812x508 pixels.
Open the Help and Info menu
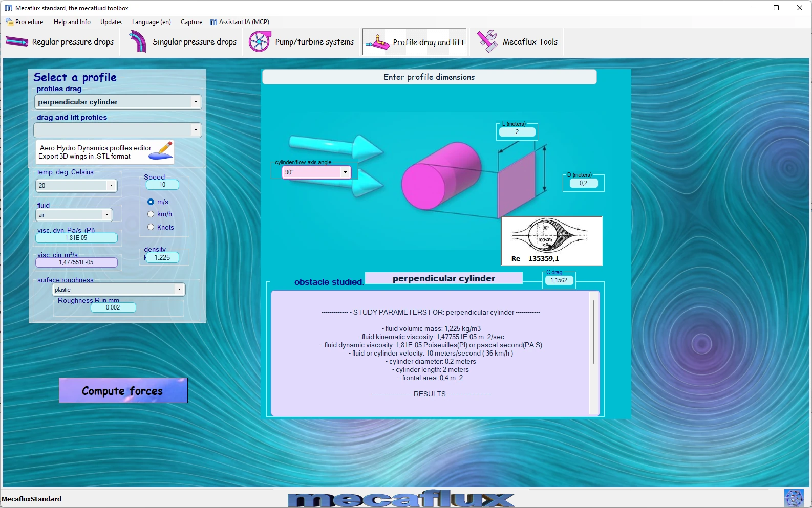(72, 22)
